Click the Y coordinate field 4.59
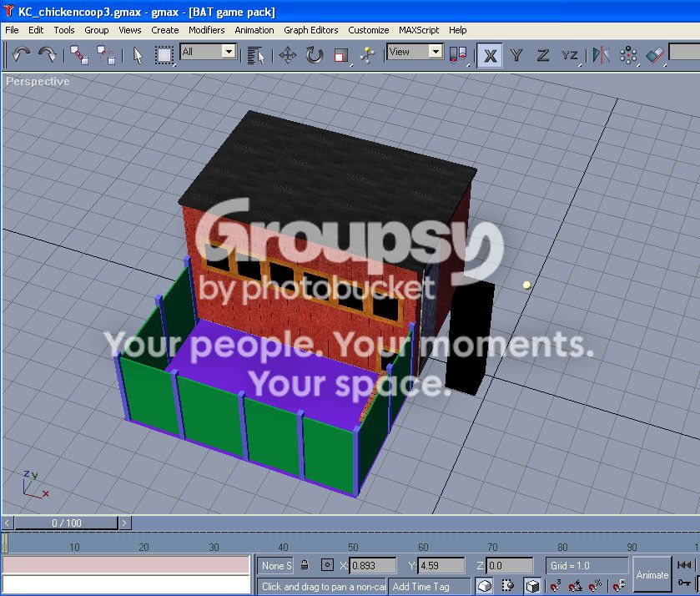The image size is (700, 596). coord(441,565)
